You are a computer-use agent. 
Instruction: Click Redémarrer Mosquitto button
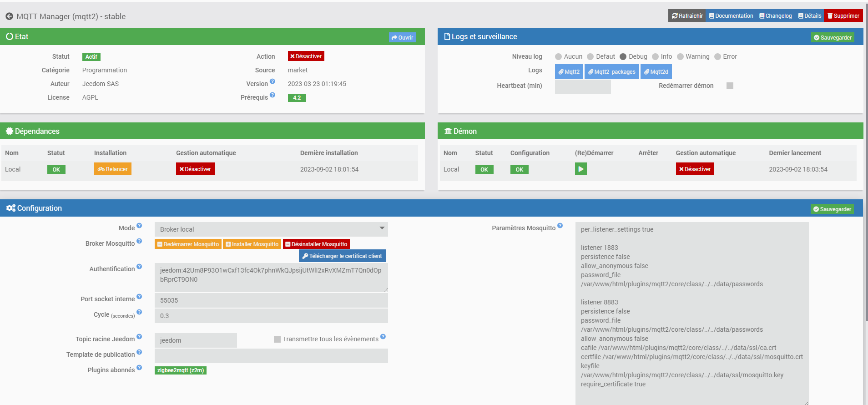pos(188,244)
